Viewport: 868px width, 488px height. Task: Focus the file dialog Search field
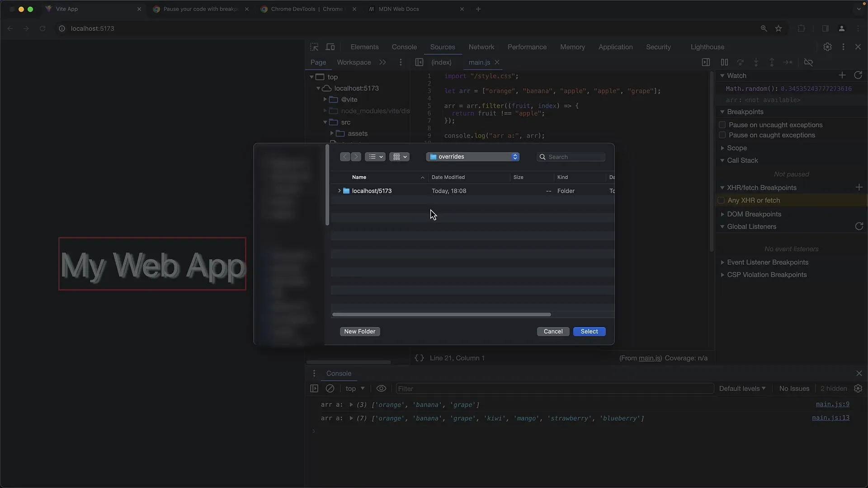click(571, 157)
